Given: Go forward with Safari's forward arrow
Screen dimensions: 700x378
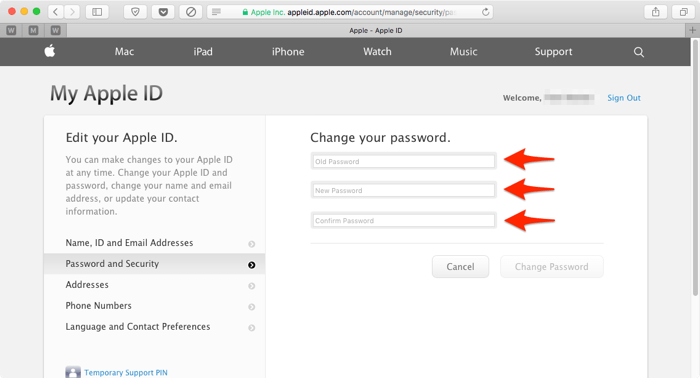Looking at the screenshot, I should [72, 12].
